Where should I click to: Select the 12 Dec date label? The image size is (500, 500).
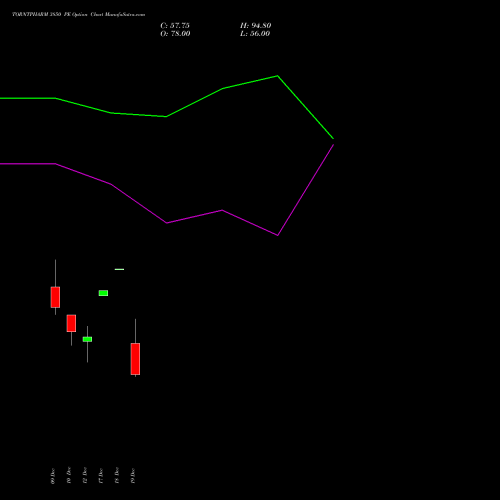pos(85,475)
